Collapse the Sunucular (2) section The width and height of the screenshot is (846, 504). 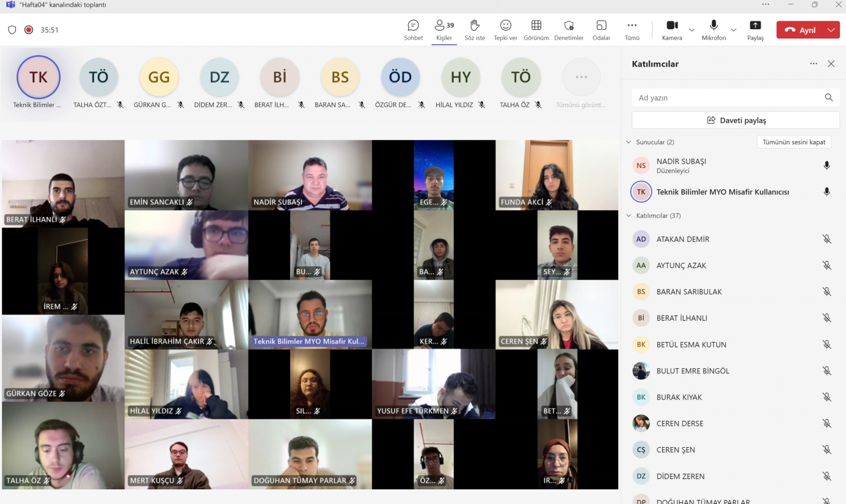point(629,142)
